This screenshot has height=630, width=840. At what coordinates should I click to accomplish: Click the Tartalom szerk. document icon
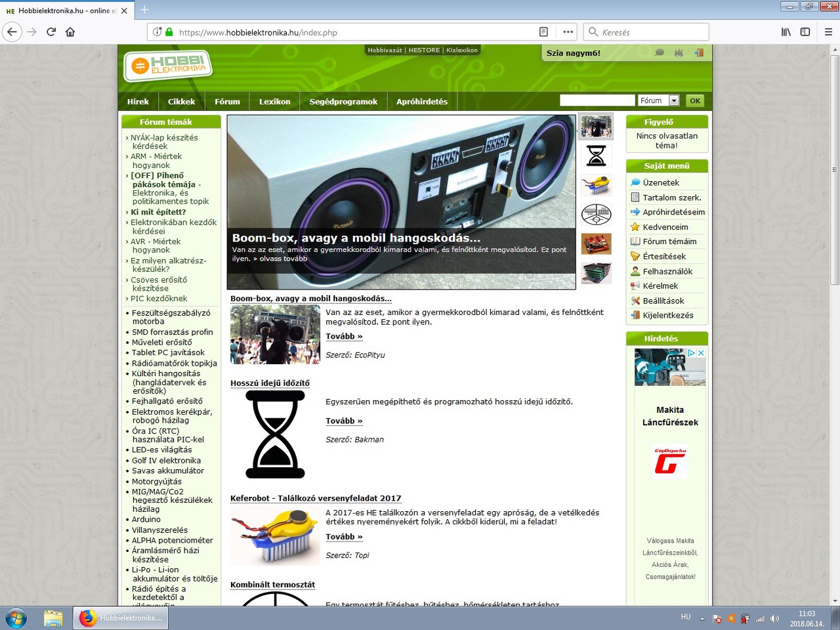635,198
